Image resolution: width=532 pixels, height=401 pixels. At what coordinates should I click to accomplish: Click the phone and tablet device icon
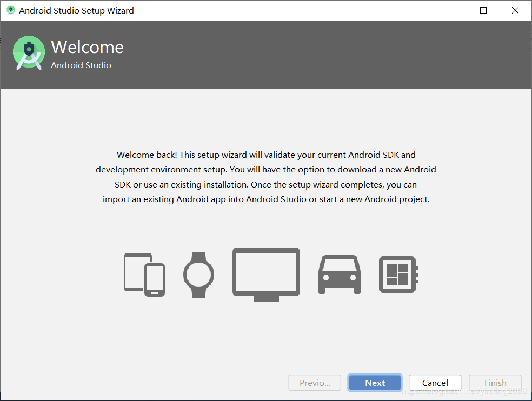(x=144, y=275)
